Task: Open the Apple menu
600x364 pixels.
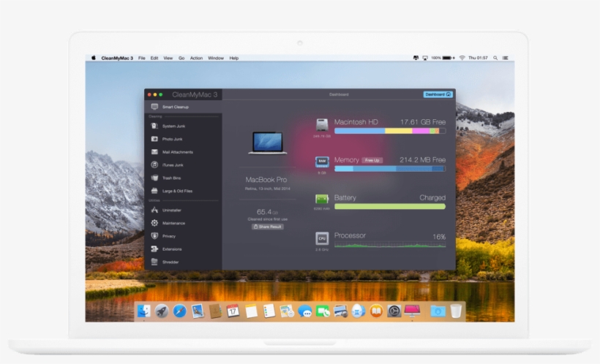Action: click(x=94, y=58)
